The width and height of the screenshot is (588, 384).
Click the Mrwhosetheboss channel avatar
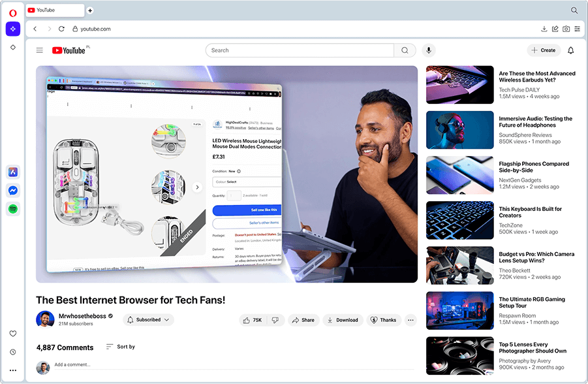[45, 319]
